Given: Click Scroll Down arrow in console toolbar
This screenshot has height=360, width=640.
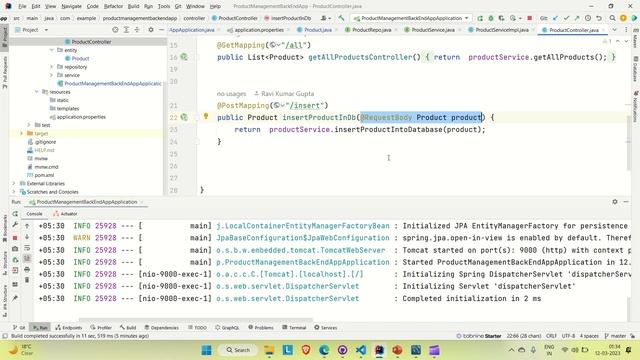Looking at the screenshot, I should pos(27,237).
